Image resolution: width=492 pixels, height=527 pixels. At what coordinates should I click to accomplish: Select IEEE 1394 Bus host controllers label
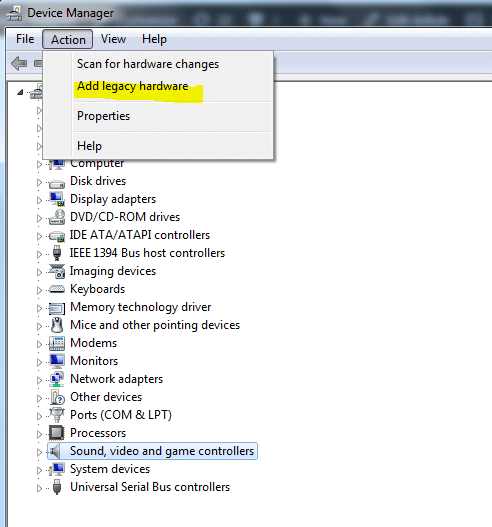coord(147,253)
